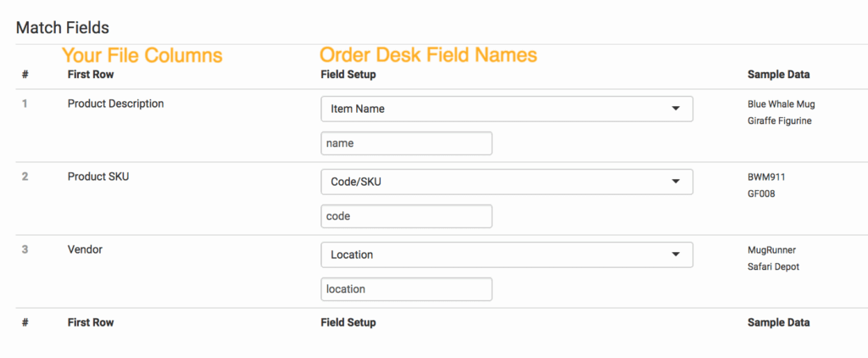The image size is (868, 358).
Task: Click the GF008 sample SKU
Action: pos(761,194)
